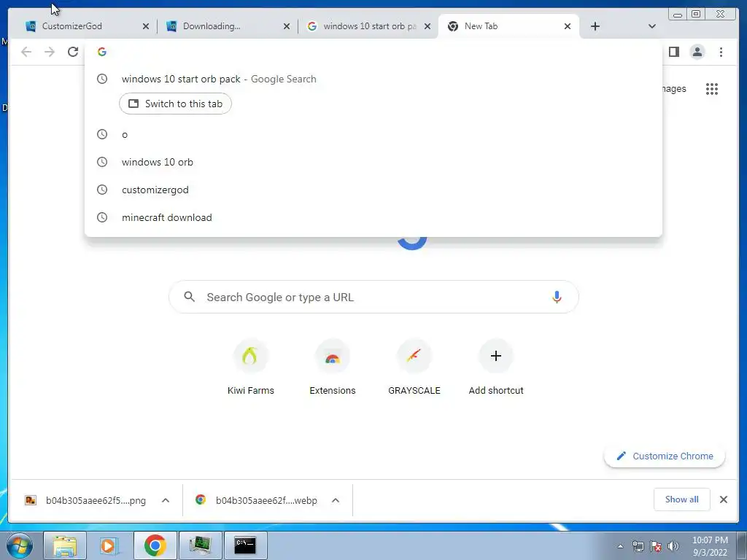Click Customize Chrome button
The width and height of the screenshot is (747, 560).
(x=665, y=456)
